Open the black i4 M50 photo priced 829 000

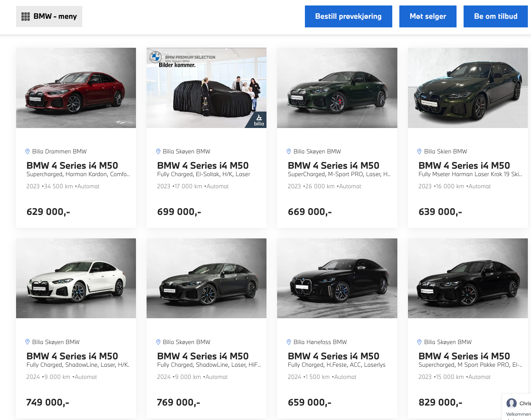click(468, 278)
